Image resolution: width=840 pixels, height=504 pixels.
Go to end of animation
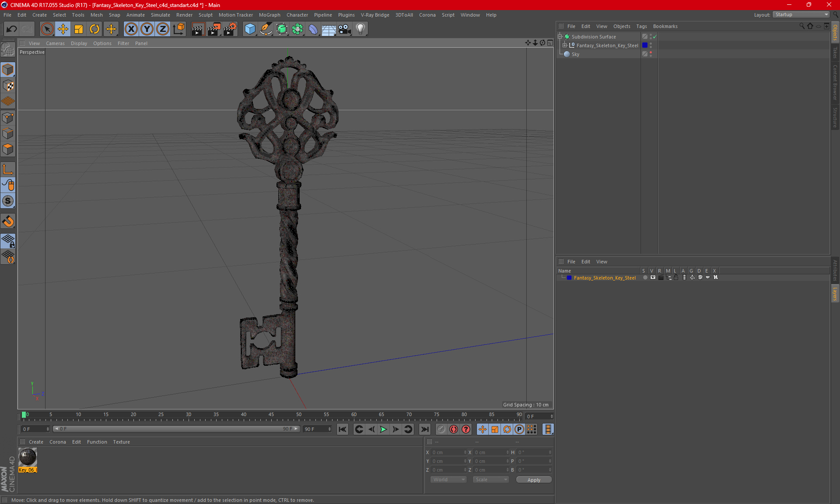[424, 429]
